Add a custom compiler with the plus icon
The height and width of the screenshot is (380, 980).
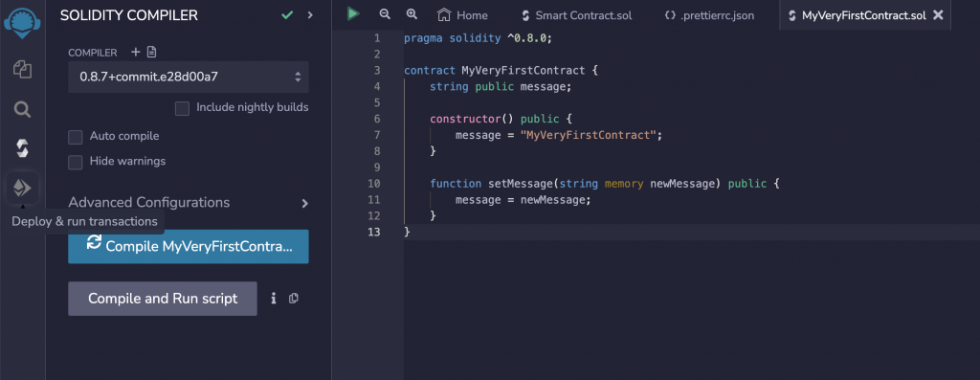(136, 52)
